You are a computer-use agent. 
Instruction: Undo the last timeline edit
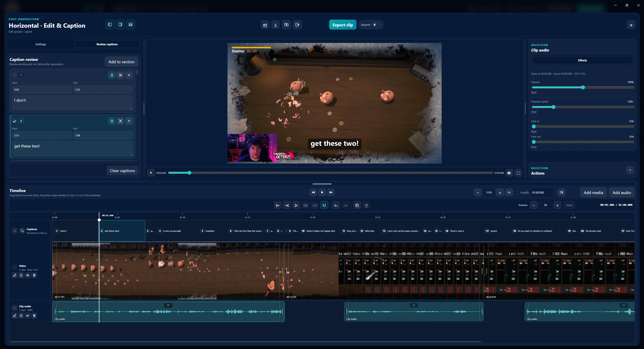[x=336, y=205]
